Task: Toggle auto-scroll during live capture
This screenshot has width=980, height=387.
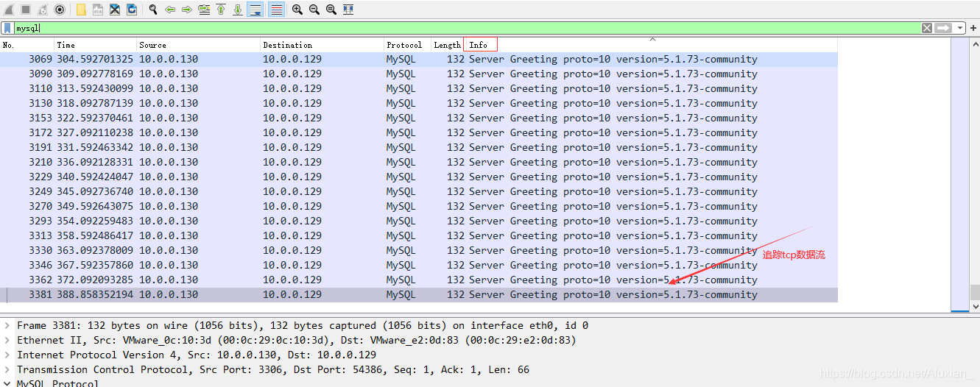Action: [255, 10]
